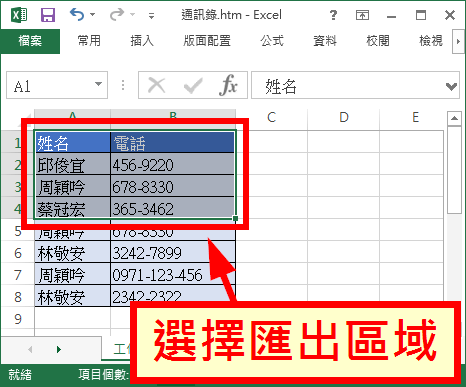Confirm entry with checkmark icon
466x387 pixels.
tap(193, 85)
